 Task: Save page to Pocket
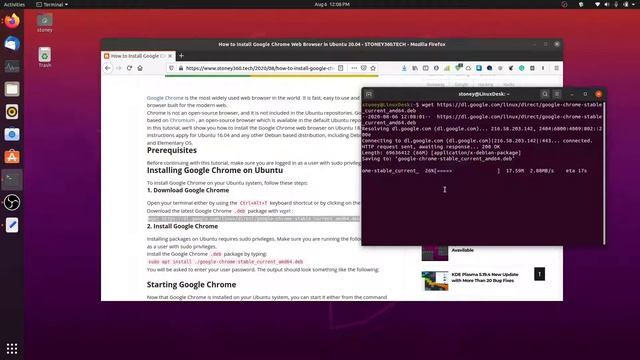(363, 68)
